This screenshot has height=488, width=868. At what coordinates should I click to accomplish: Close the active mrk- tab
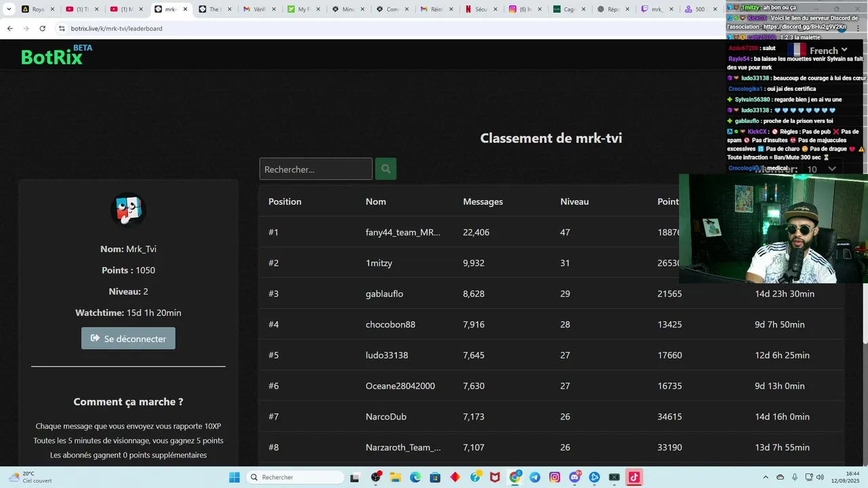185,9
